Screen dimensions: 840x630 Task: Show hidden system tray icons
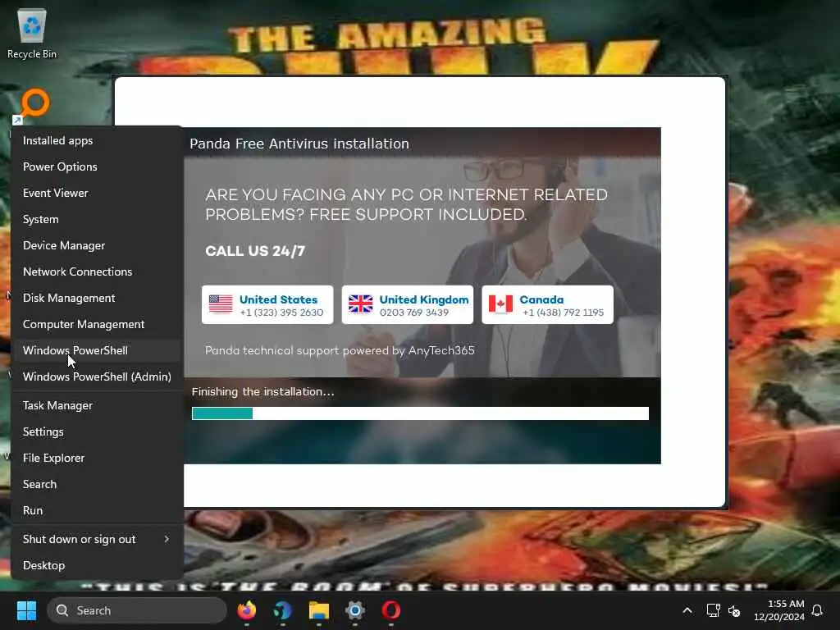(x=687, y=610)
